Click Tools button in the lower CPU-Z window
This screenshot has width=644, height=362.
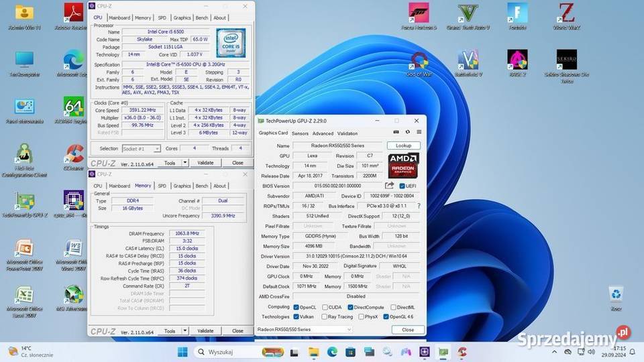point(170,330)
